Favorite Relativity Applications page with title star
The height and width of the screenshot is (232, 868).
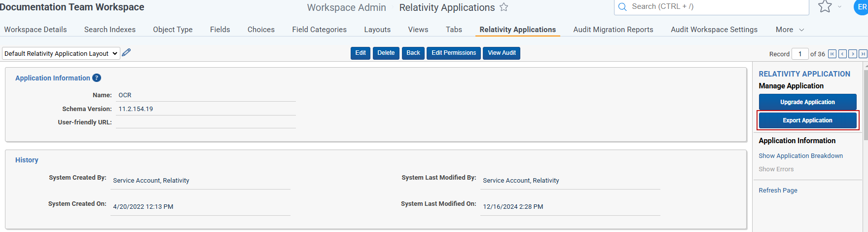point(504,7)
